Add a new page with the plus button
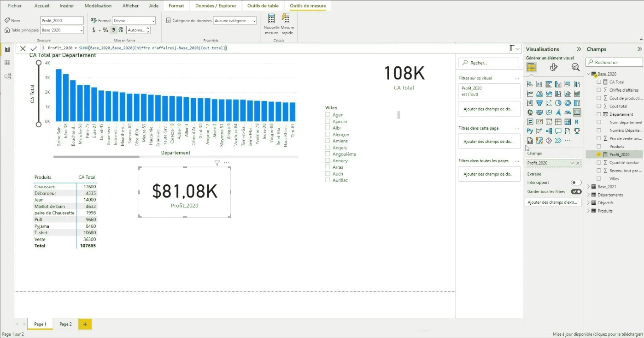 [x=85, y=324]
